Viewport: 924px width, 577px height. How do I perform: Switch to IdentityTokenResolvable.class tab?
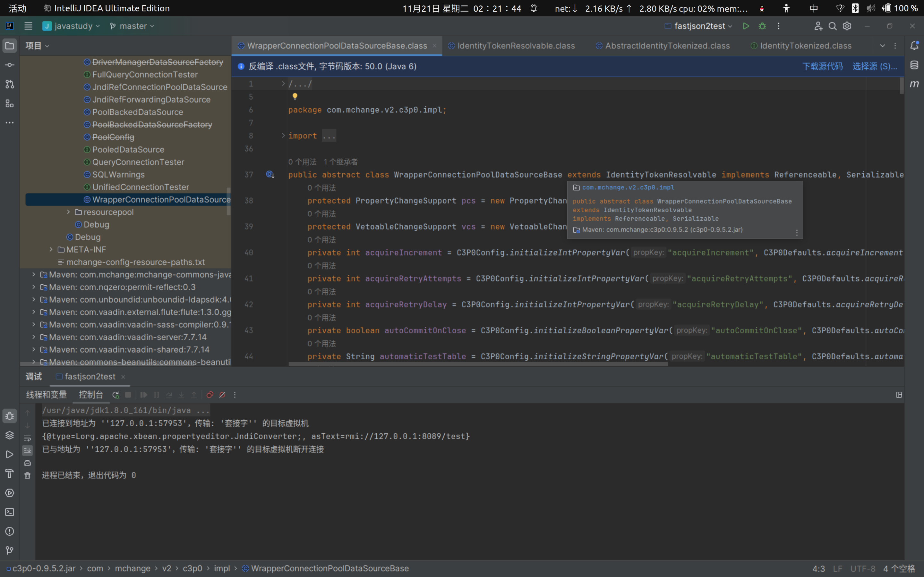point(516,46)
